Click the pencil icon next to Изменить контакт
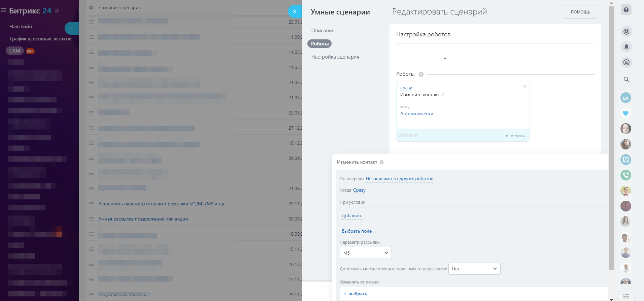Viewport: 644px width, 301px height. 443,95
